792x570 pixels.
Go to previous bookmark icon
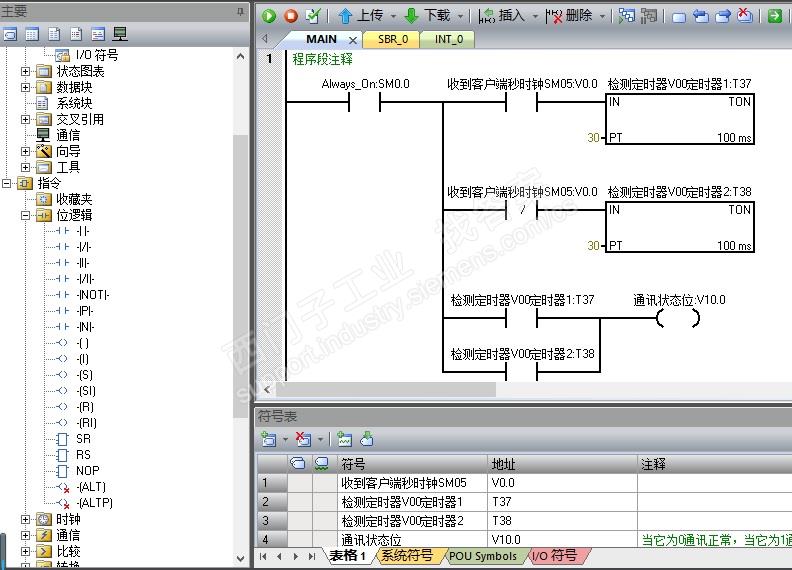(701, 17)
